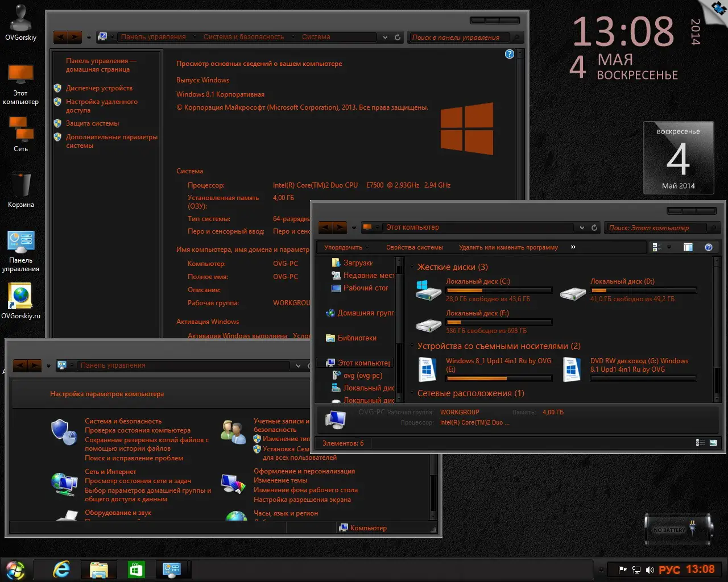Expand the address bar dropdown in Этот компьютер window
The width and height of the screenshot is (728, 582).
click(582, 227)
